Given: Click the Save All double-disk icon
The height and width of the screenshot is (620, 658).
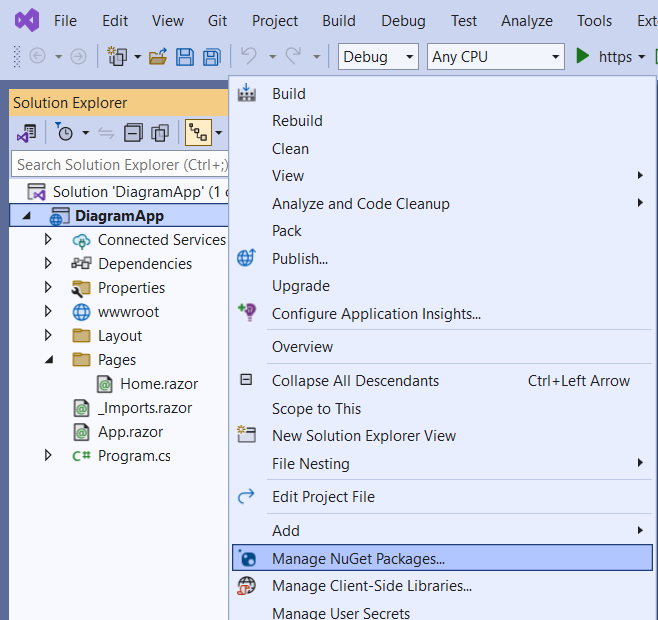Looking at the screenshot, I should (212, 57).
